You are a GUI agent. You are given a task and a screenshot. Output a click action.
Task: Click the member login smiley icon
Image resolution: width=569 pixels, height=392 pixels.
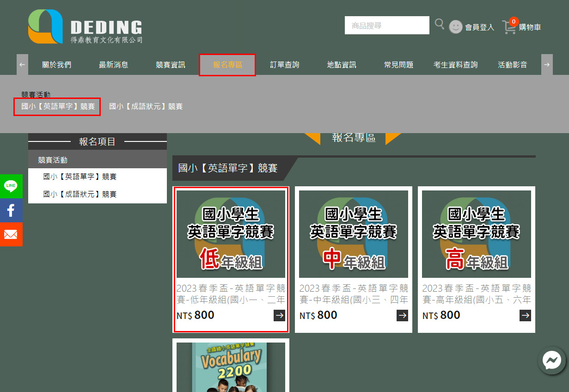(x=455, y=27)
